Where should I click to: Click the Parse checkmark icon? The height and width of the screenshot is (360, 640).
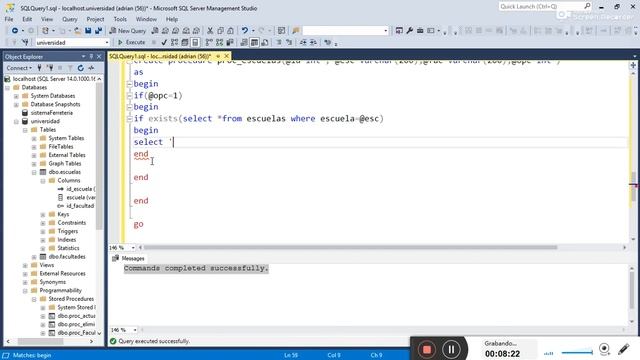click(x=164, y=42)
